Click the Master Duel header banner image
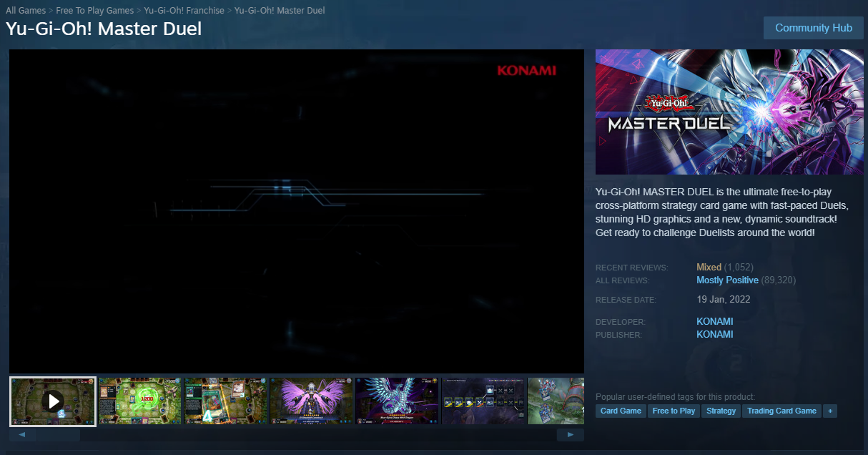The image size is (868, 455). [729, 112]
